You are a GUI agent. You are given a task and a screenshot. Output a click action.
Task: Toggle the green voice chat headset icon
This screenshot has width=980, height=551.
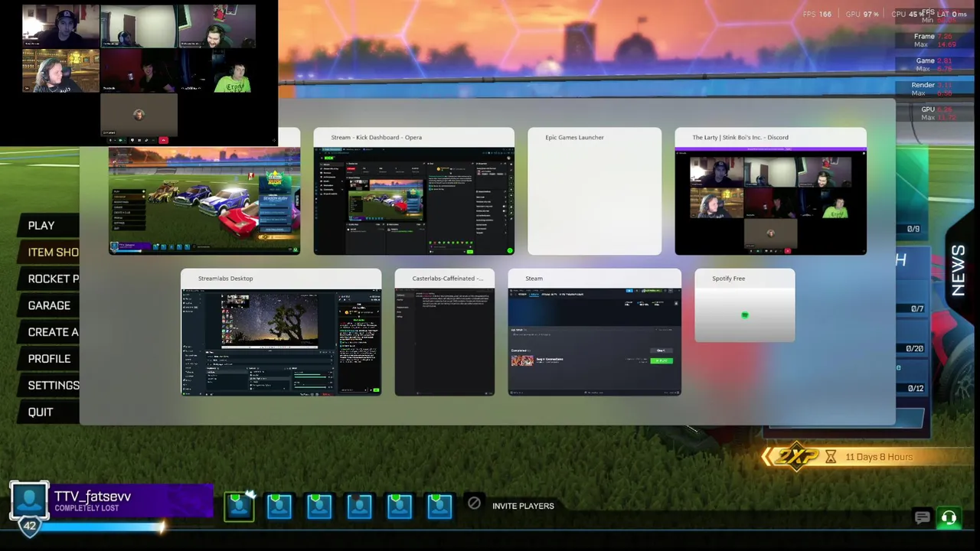click(949, 518)
